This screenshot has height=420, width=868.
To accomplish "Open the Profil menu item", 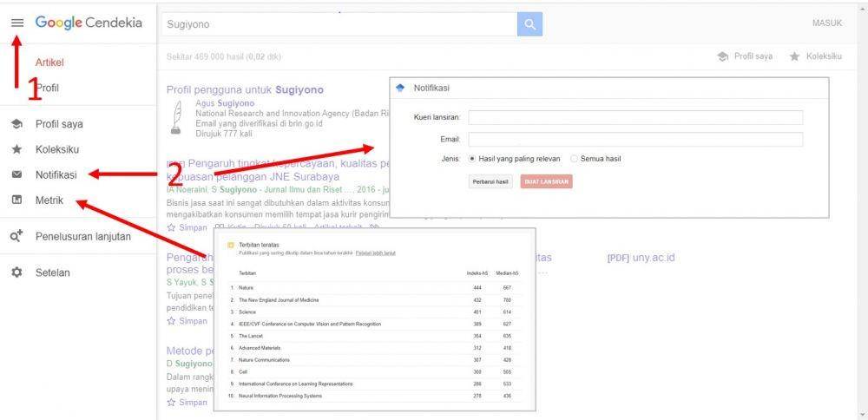I will tap(48, 88).
